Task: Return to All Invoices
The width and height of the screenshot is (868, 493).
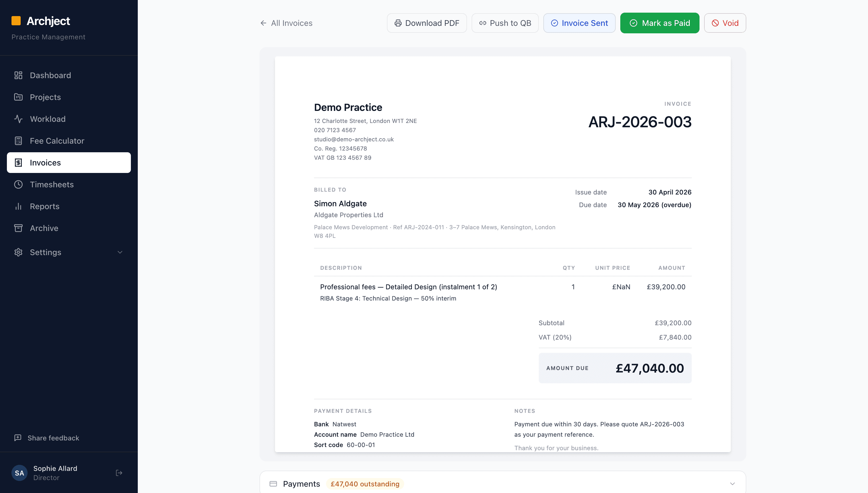Action: pyautogui.click(x=286, y=23)
